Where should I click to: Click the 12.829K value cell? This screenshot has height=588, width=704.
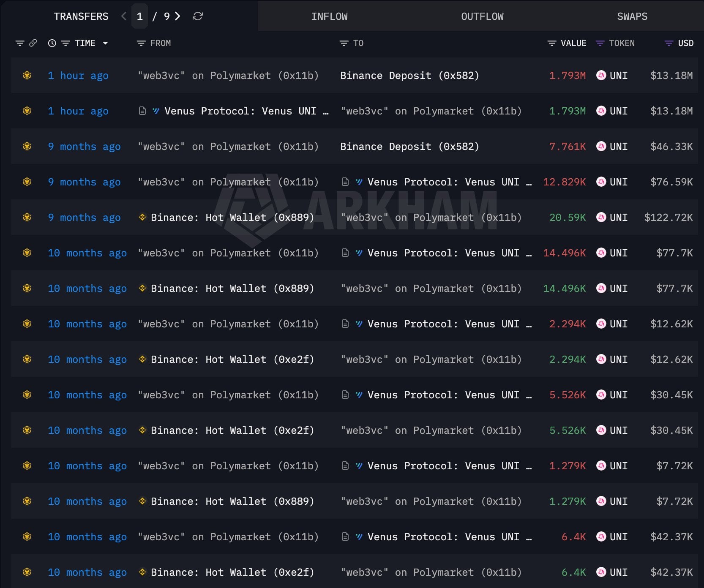[564, 182]
